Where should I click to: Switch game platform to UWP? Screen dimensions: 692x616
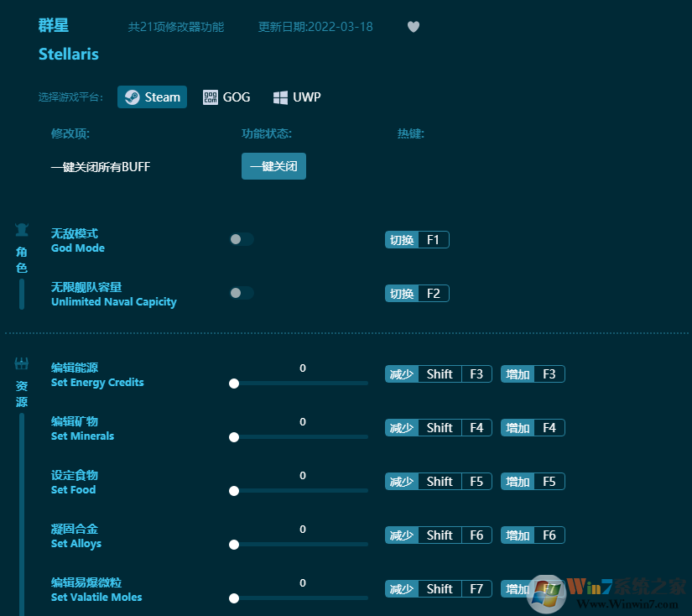tap(297, 97)
